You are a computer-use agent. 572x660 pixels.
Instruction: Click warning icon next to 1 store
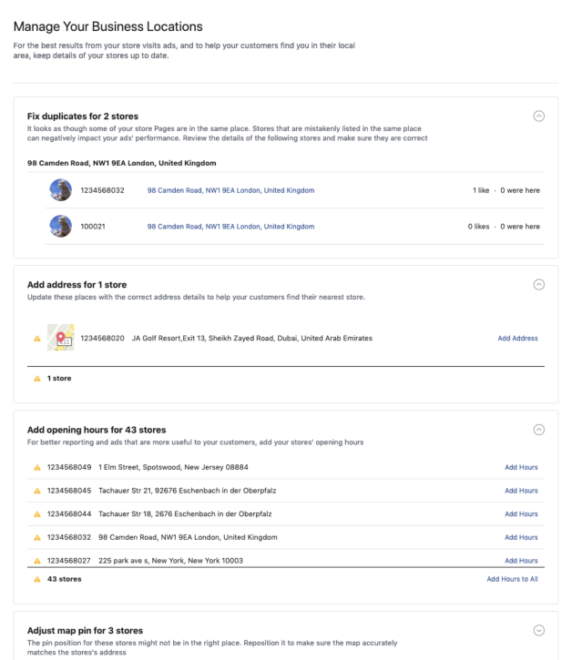point(37,378)
